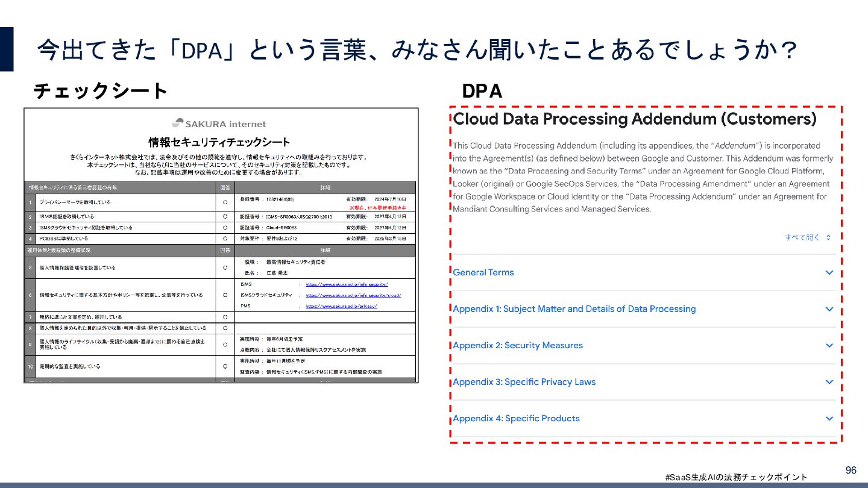
Task: Click the DPA heading above the dashed box
Action: point(482,91)
